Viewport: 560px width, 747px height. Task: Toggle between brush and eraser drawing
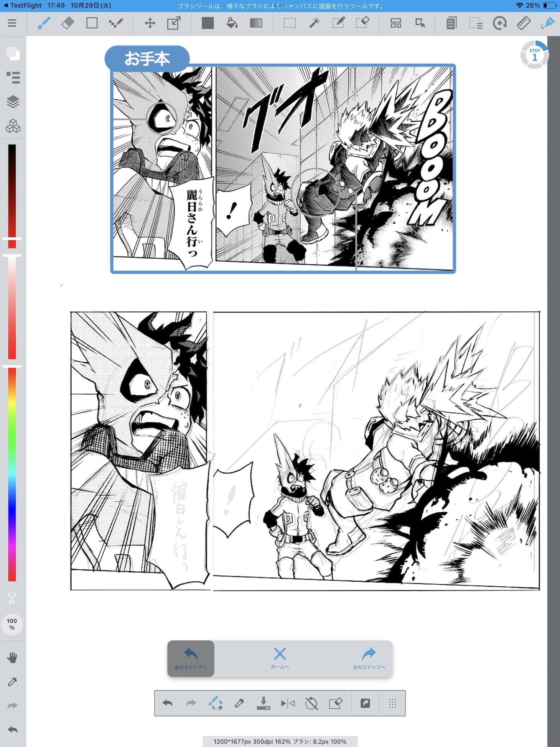click(x=215, y=703)
